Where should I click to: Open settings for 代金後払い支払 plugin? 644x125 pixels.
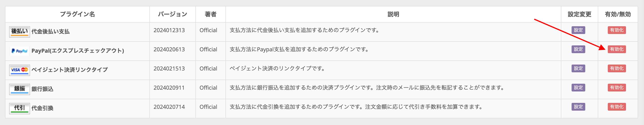pyautogui.click(x=578, y=30)
